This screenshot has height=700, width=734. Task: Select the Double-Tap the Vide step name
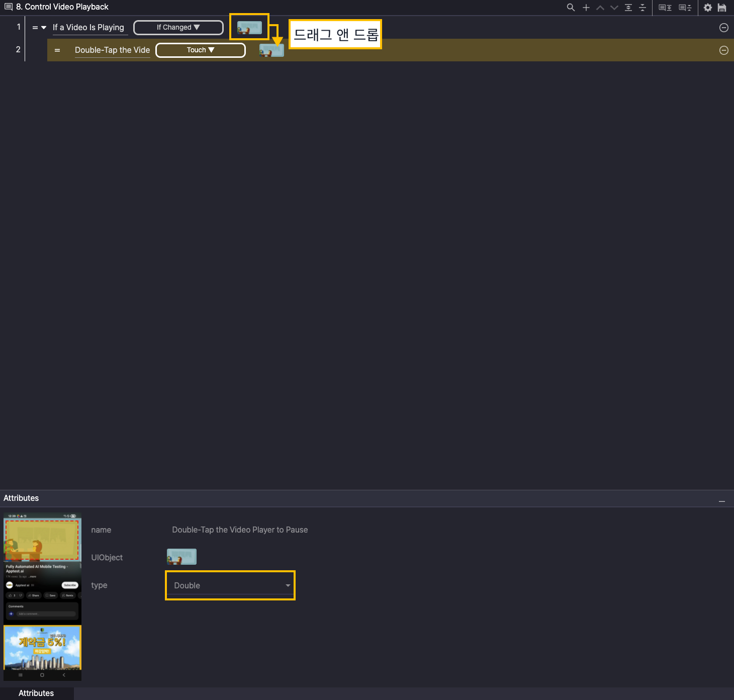coord(112,50)
